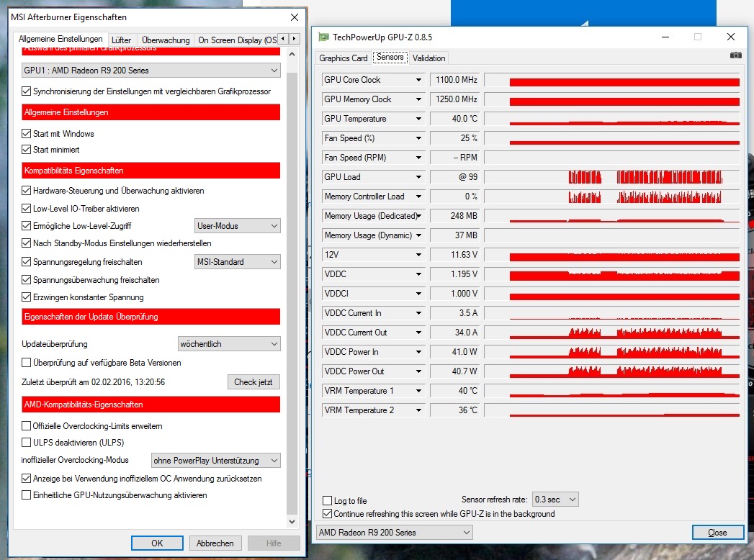
Task: Expand the VDDC Power In sensor menu
Action: pyautogui.click(x=419, y=352)
